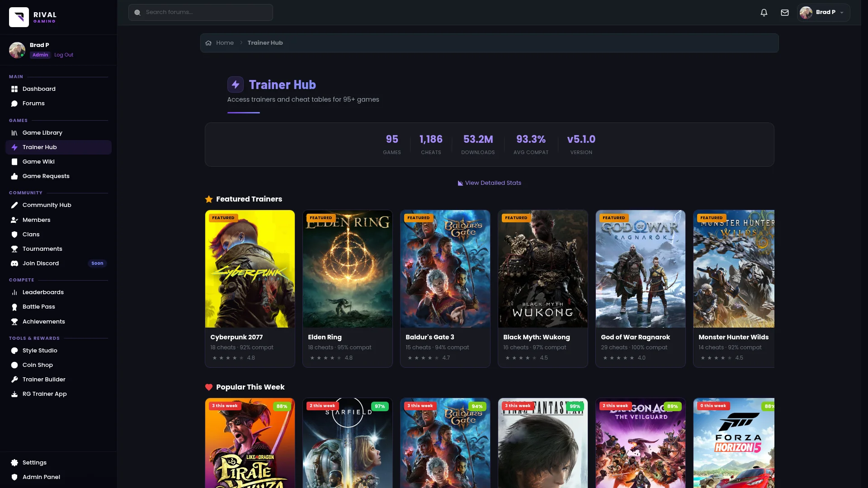Open the Coin Shop sidebar item

38,365
